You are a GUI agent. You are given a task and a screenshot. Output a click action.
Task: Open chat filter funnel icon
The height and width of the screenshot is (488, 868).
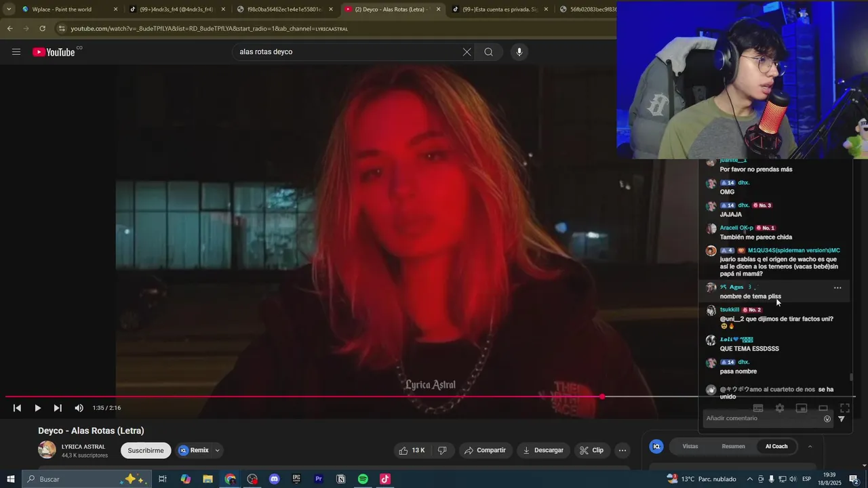[x=842, y=419]
